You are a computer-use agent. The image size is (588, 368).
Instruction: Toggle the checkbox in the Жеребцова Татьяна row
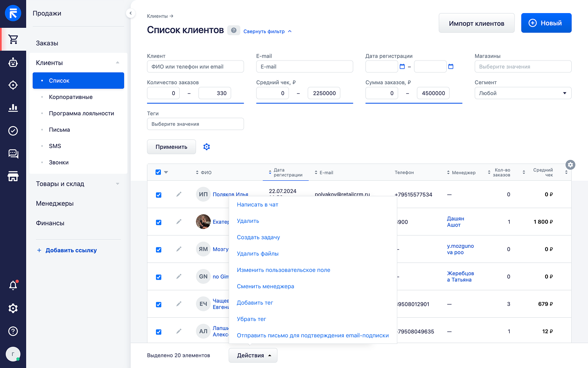pyautogui.click(x=158, y=277)
